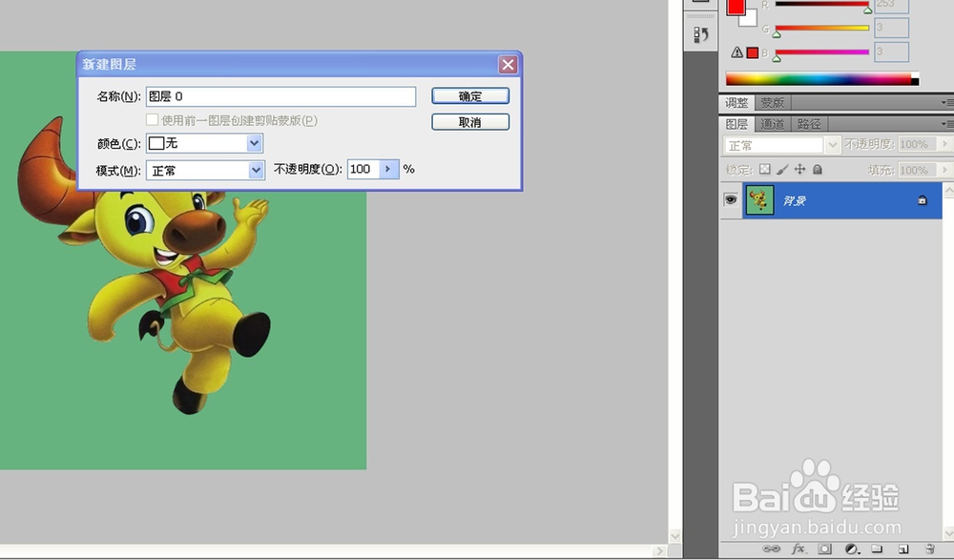Switch to the 通道 tab
The image size is (954, 560).
tap(773, 124)
